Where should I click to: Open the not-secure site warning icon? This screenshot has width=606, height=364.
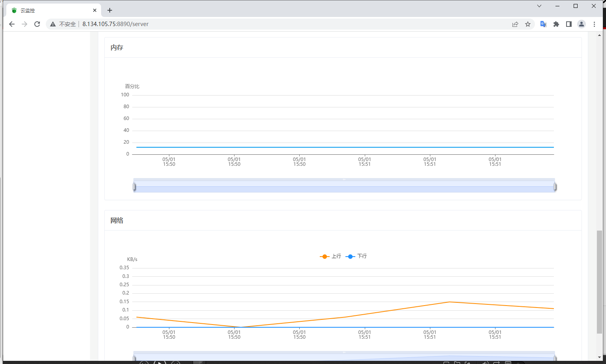click(53, 24)
